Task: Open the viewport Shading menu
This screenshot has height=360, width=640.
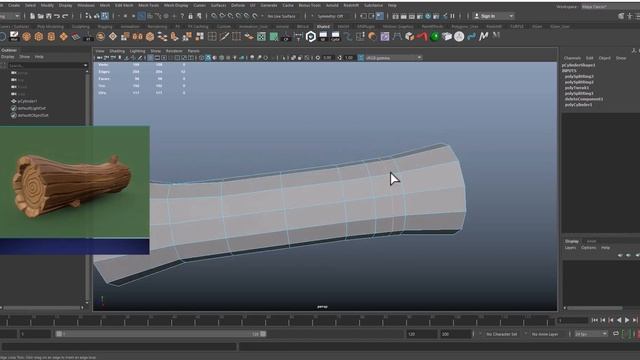Action: (117, 51)
